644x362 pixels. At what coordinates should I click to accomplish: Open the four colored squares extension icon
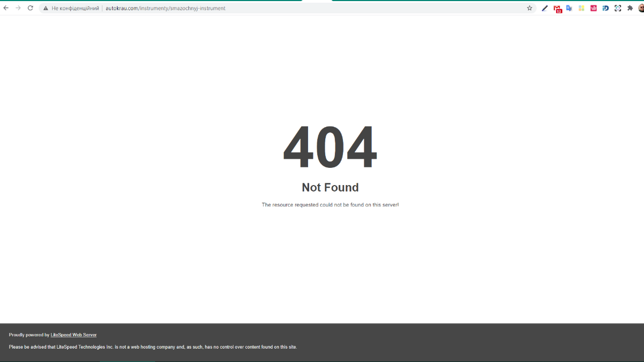(581, 8)
